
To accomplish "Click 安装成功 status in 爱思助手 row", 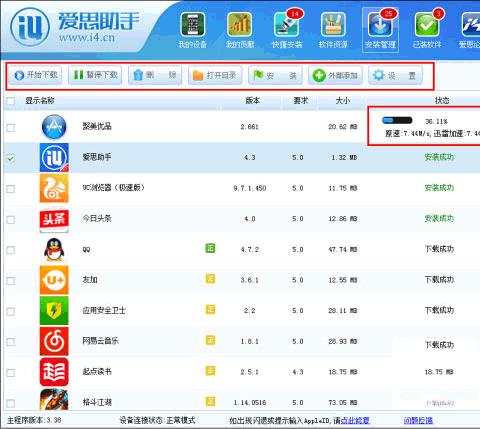I will click(x=439, y=157).
